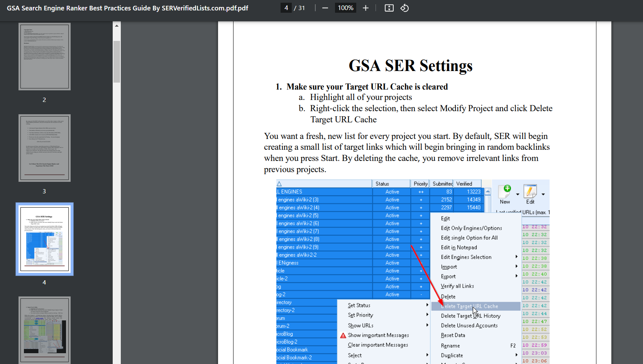643x364 pixels.
Task: Click the dropdown arrow beside New
Action: tap(518, 194)
